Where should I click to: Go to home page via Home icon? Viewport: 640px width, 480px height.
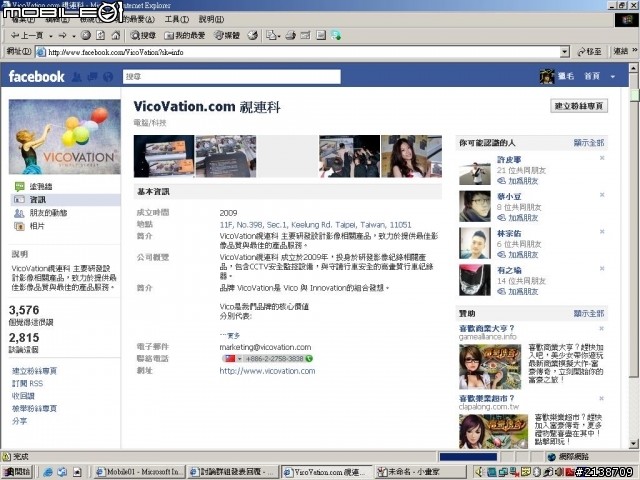(116, 36)
